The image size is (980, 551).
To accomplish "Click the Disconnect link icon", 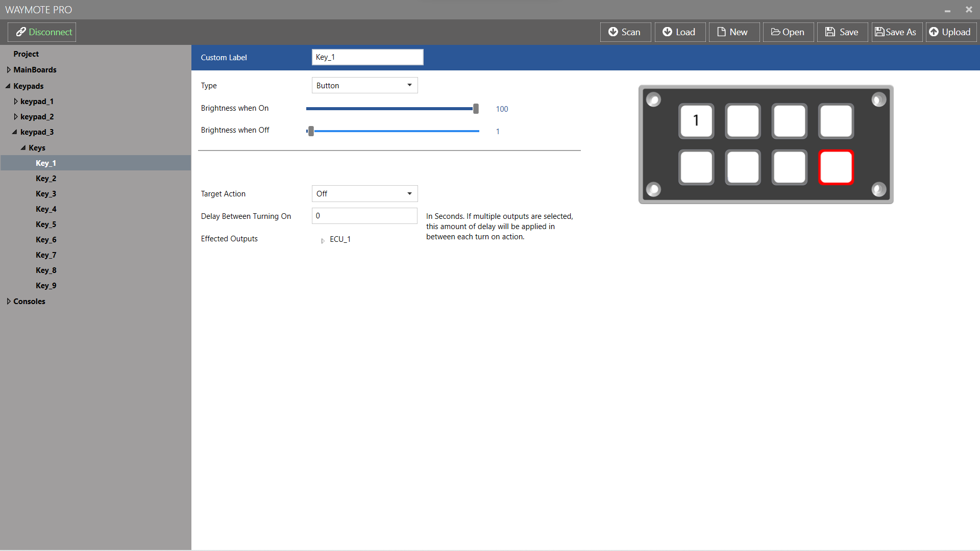I will click(x=21, y=32).
